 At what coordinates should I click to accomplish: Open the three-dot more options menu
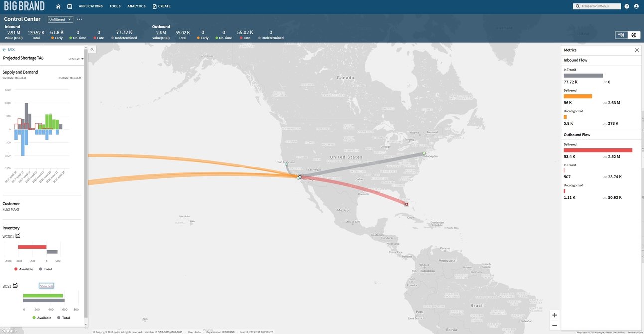(79, 19)
